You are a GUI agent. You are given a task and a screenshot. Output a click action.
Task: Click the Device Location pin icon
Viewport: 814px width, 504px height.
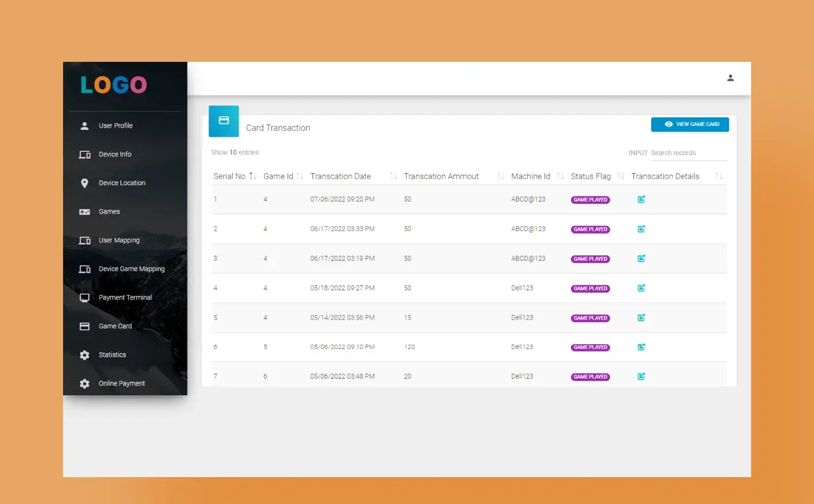84,183
